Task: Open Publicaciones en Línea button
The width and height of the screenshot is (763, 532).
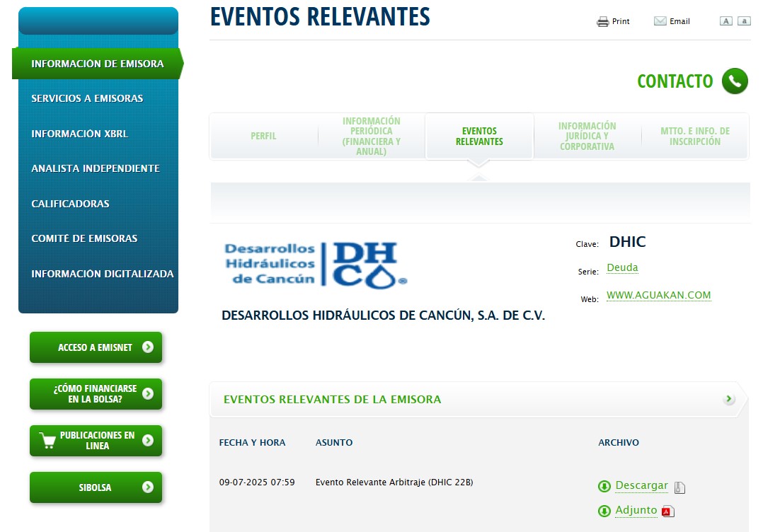Action: 96,441
